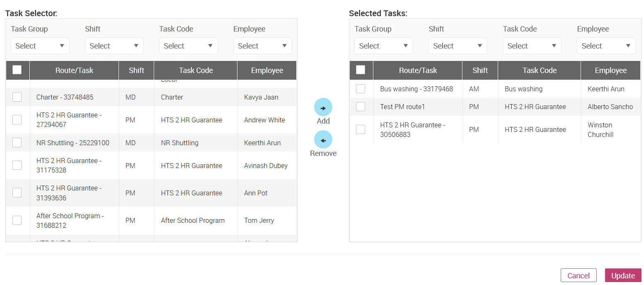
Task: Click the Update button
Action: (x=623, y=276)
